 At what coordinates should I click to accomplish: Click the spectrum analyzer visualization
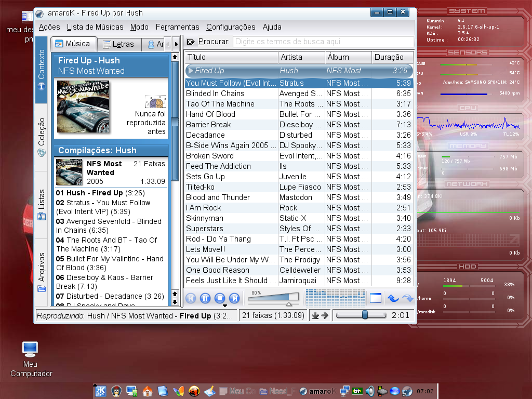click(x=335, y=298)
